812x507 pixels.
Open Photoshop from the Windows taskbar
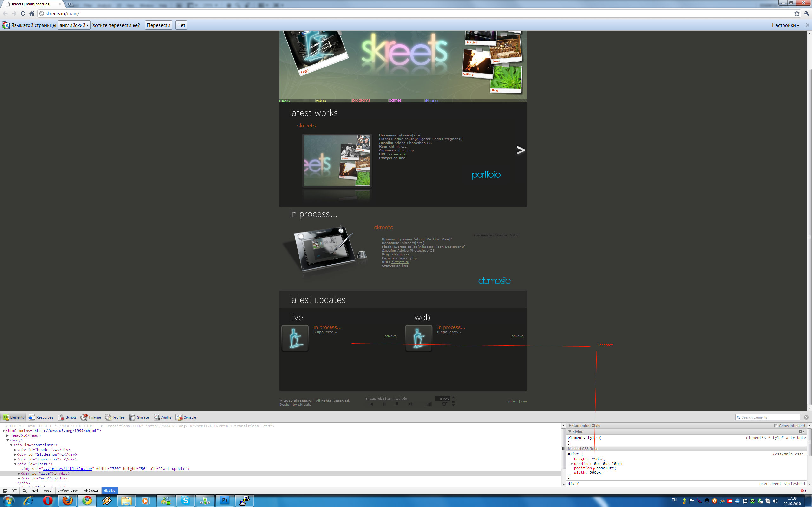pos(225,501)
